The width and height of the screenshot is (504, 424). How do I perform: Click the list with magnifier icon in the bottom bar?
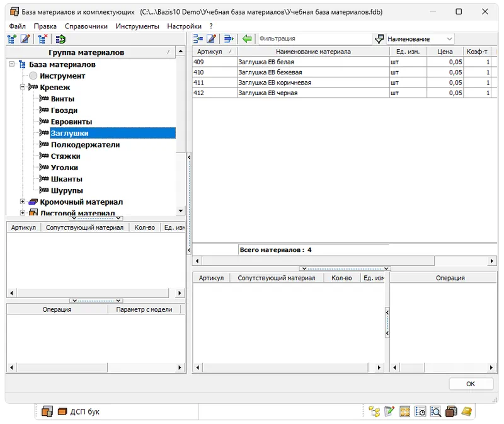[435, 411]
